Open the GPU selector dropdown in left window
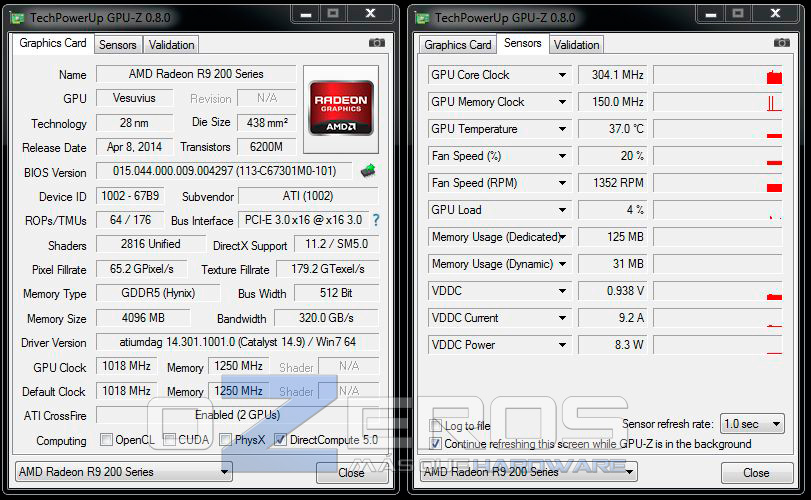This screenshot has height=500, width=811. (x=123, y=472)
